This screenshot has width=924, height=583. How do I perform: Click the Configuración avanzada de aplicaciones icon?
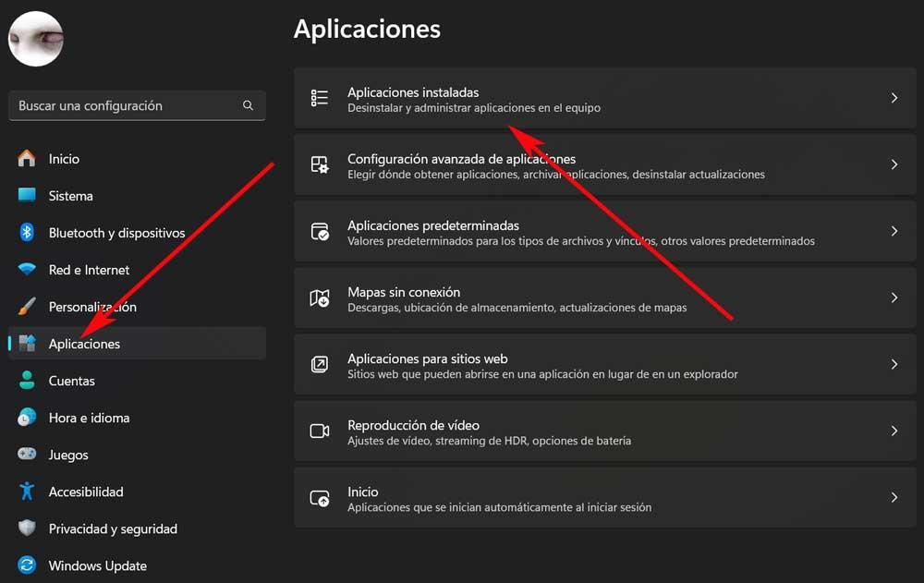tap(320, 164)
